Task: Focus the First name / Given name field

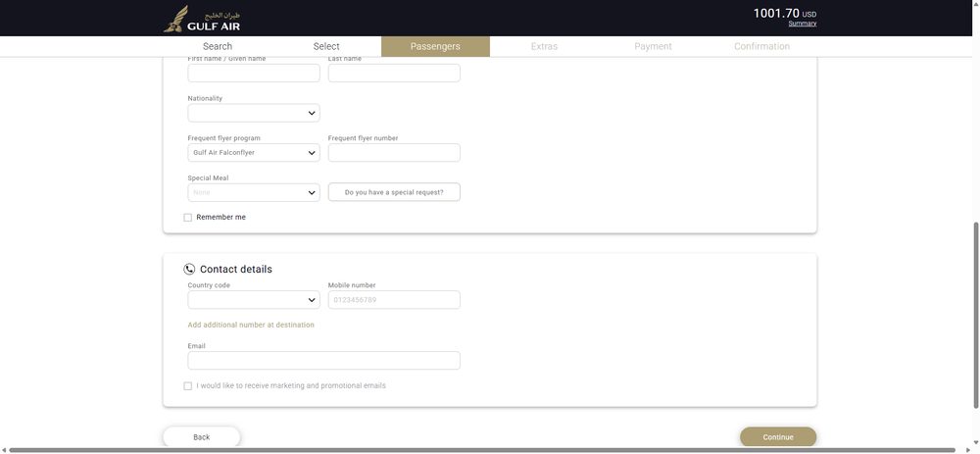Action: pos(254,74)
